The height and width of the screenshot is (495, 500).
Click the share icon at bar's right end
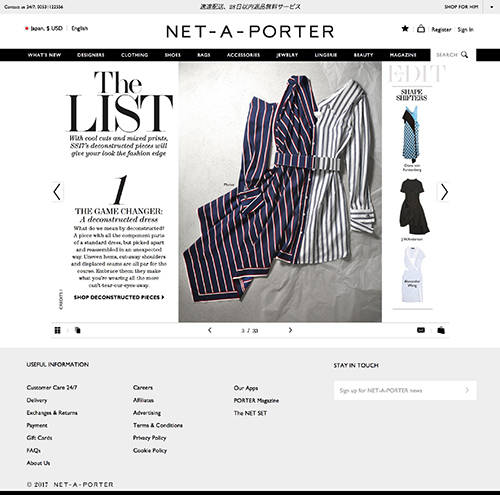441,330
